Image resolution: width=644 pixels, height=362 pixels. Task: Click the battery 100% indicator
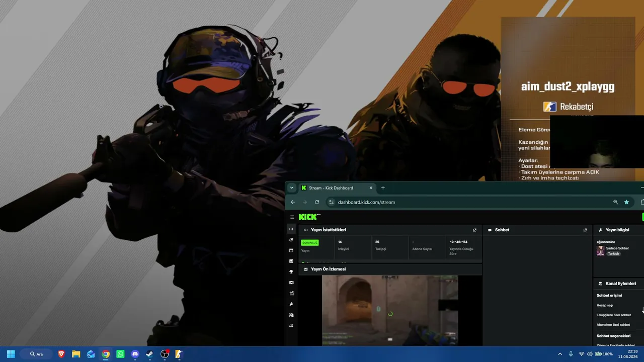[x=604, y=354]
